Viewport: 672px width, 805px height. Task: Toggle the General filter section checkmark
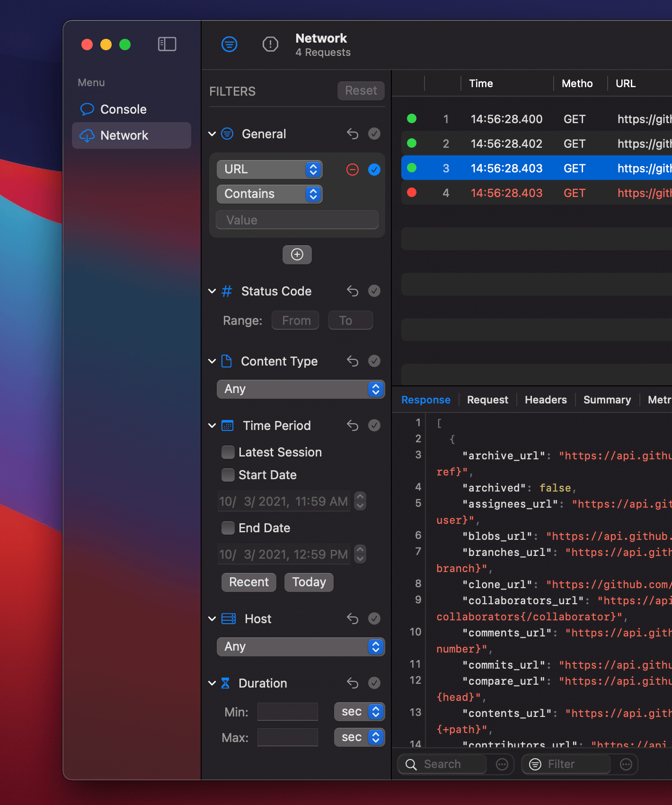pyautogui.click(x=374, y=134)
